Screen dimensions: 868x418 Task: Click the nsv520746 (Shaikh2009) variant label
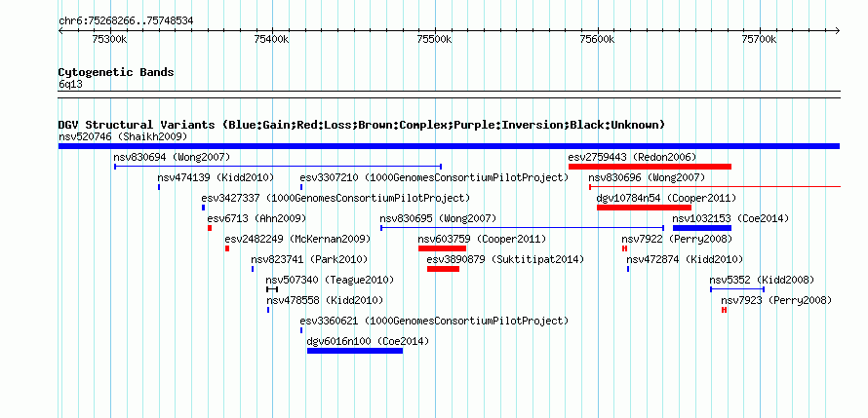click(x=123, y=136)
